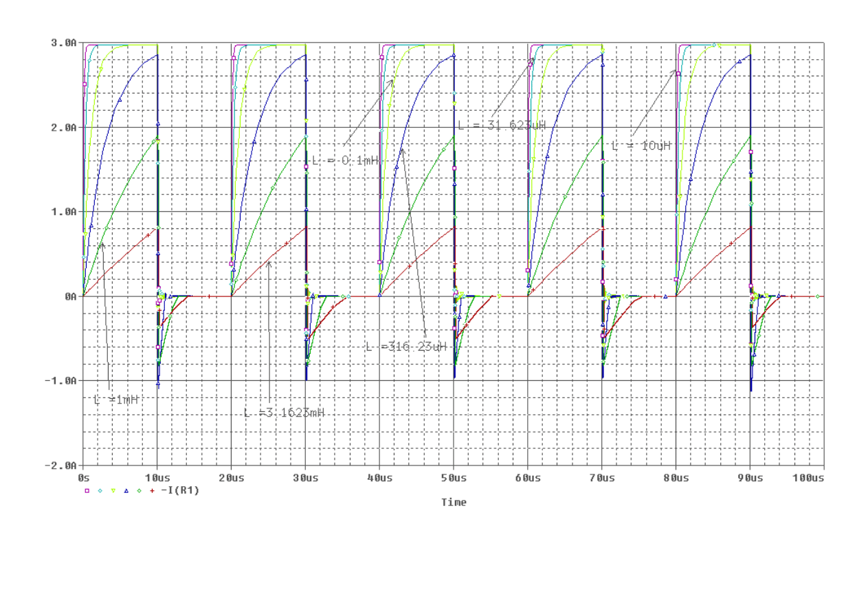Click the L = 0.1mH text label
The width and height of the screenshot is (868, 614).
[345, 160]
